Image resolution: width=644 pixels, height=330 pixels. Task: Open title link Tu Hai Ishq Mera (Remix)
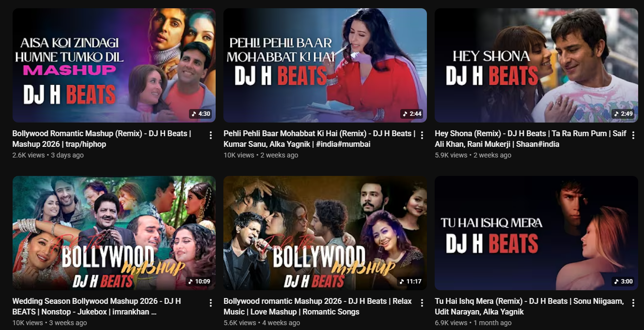click(529, 306)
